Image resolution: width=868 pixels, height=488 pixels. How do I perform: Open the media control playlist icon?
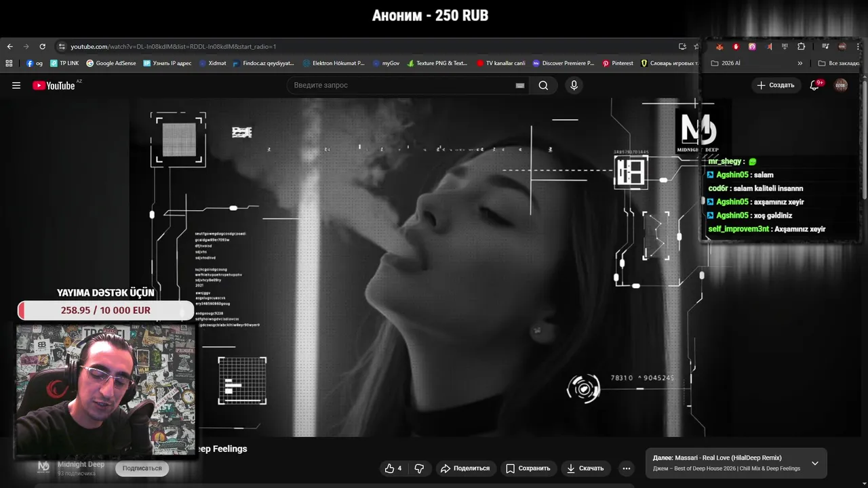(825, 47)
